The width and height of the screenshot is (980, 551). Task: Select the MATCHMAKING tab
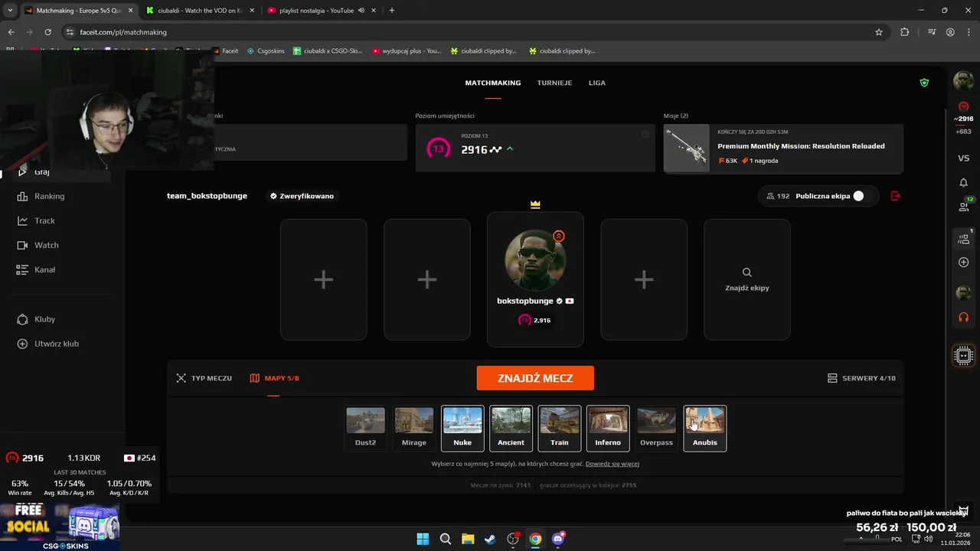coord(493,83)
